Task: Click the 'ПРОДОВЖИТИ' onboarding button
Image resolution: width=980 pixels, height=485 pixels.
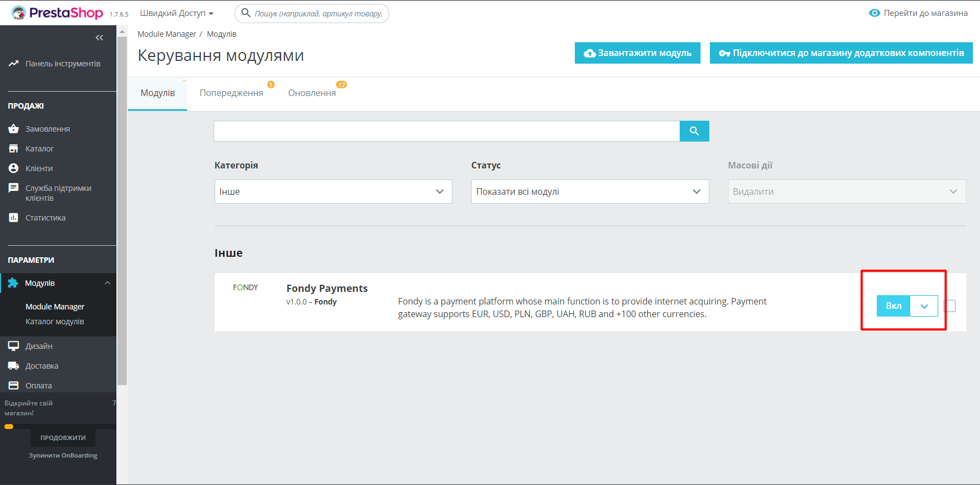Action: [63, 438]
